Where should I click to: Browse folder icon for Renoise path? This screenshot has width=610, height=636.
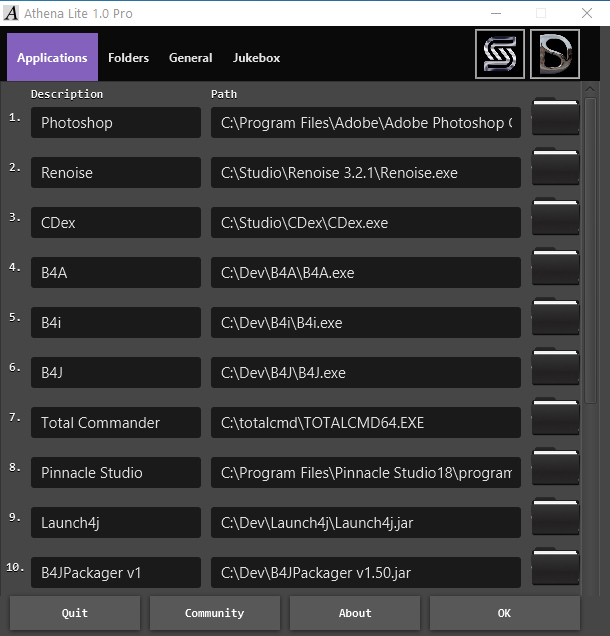pos(555,168)
